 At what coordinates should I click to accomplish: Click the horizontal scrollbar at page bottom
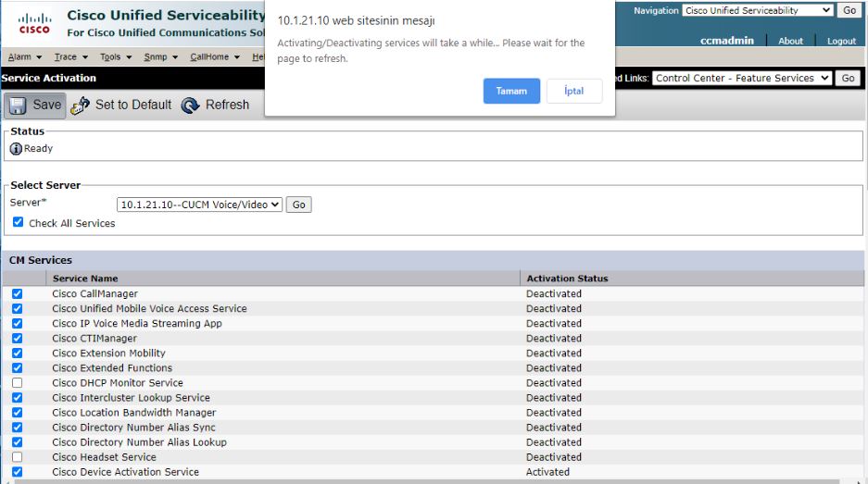click(426, 482)
